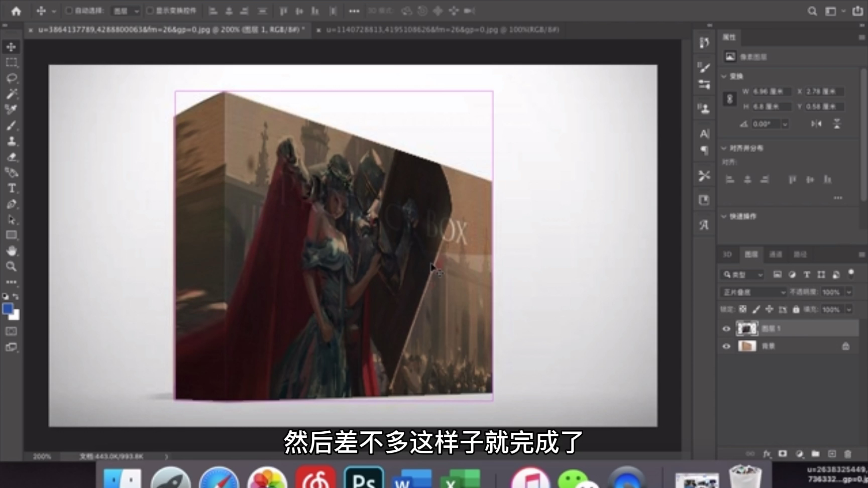Open the Move tool preset dropdown arrow
Viewport: 868px width, 488px height.
(54, 11)
